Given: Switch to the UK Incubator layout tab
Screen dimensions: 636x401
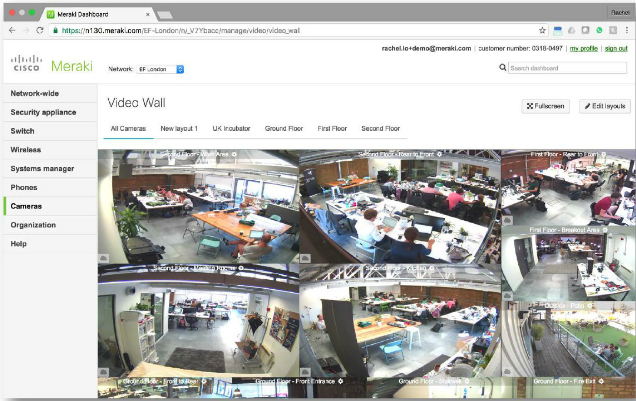Looking at the screenshot, I should [231, 129].
